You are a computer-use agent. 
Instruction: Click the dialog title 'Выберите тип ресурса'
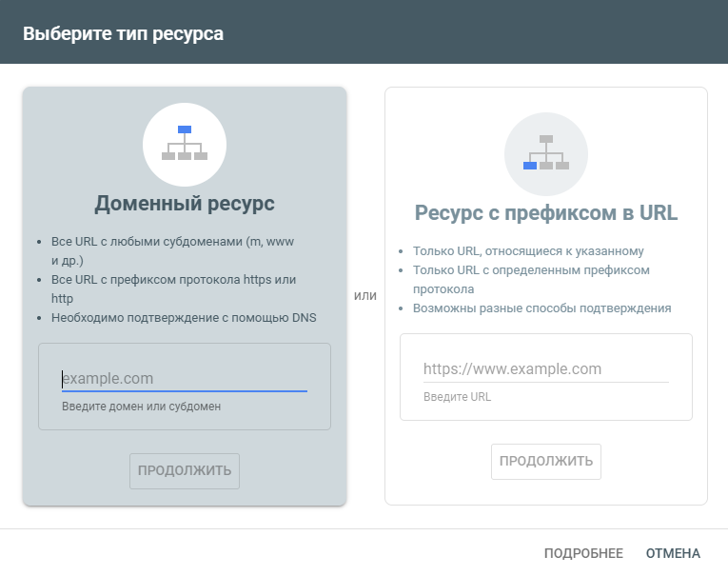tap(123, 34)
